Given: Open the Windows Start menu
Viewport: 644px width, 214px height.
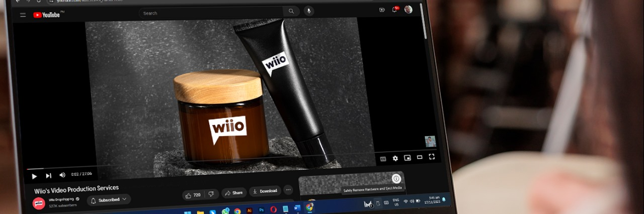Looking at the screenshot, I should point(188,212).
